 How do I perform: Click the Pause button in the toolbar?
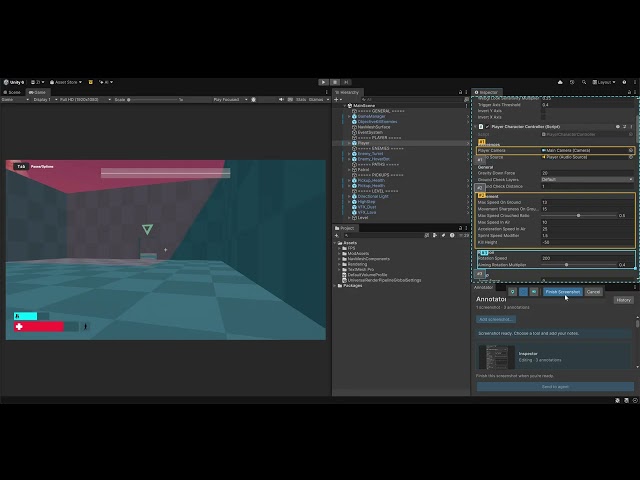(x=335, y=82)
